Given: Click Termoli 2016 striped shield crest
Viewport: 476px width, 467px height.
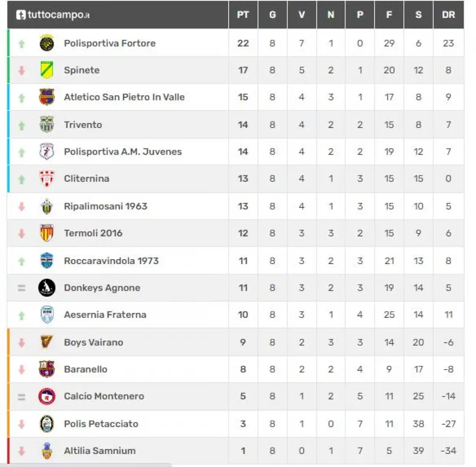Looking at the screenshot, I should tap(46, 233).
